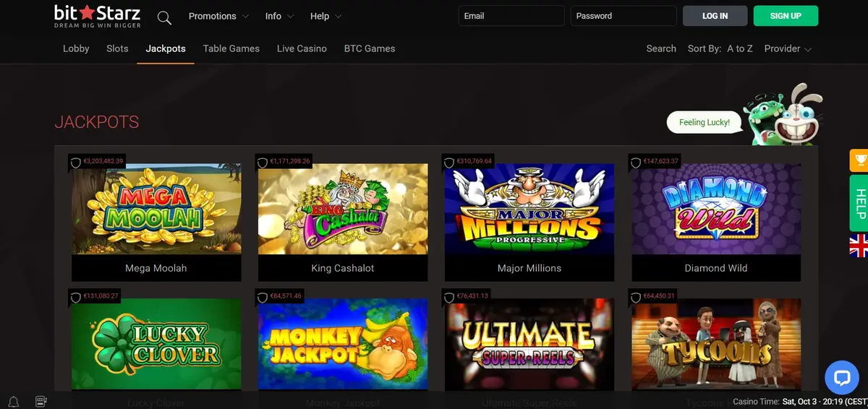The height and width of the screenshot is (409, 868).
Task: Click the King Cashalot title label
Action: click(343, 268)
